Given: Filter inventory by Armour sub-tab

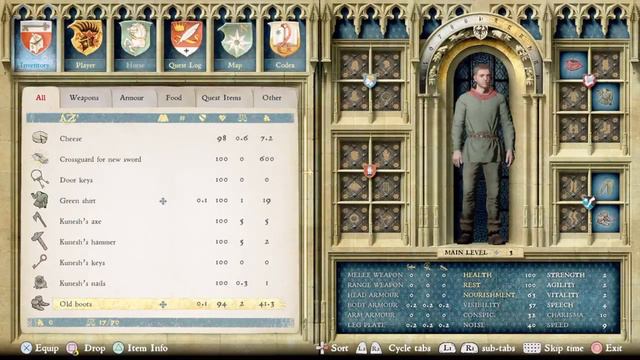Looking at the screenshot, I should pos(131,98).
